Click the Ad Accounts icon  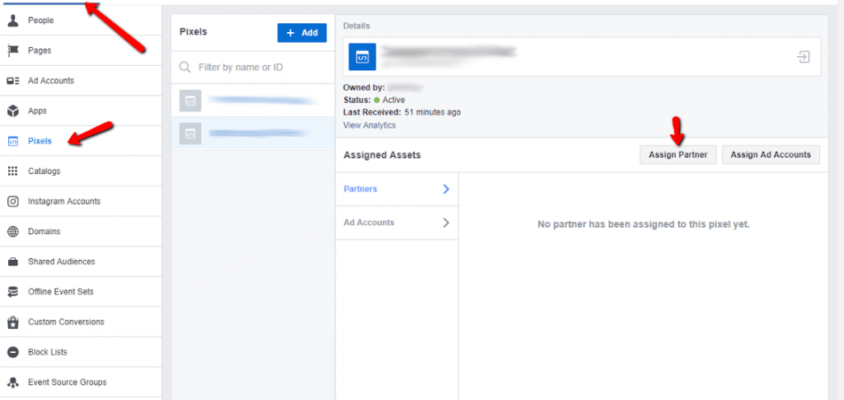click(14, 81)
